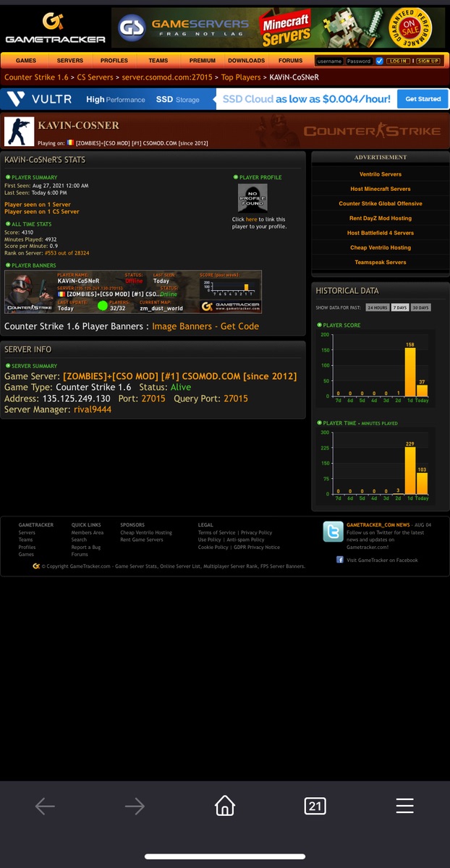Open the Downloads menu item
Viewport: 450px width, 868px height.
click(246, 61)
